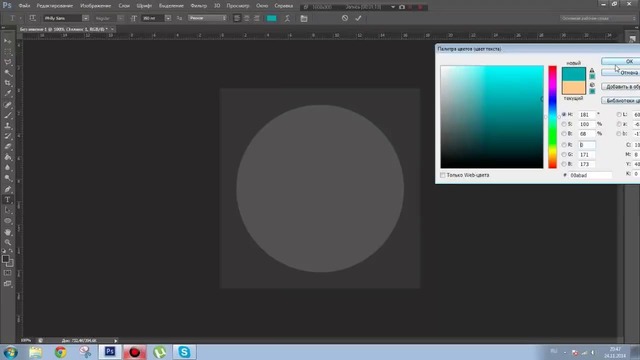Select the G green radio button

[564, 155]
